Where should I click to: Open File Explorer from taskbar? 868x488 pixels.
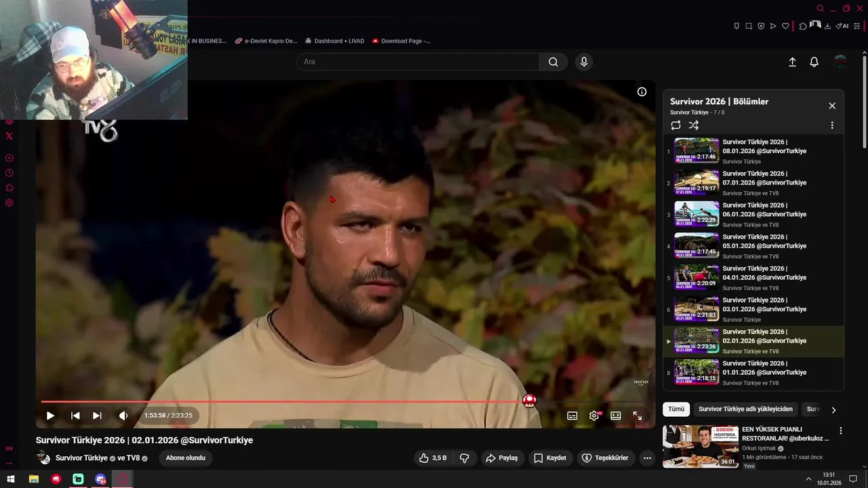coord(33,479)
